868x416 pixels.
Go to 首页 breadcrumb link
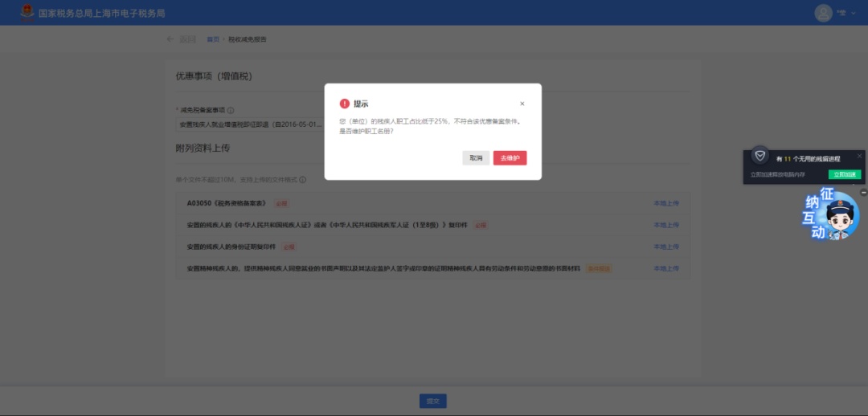[x=212, y=39]
